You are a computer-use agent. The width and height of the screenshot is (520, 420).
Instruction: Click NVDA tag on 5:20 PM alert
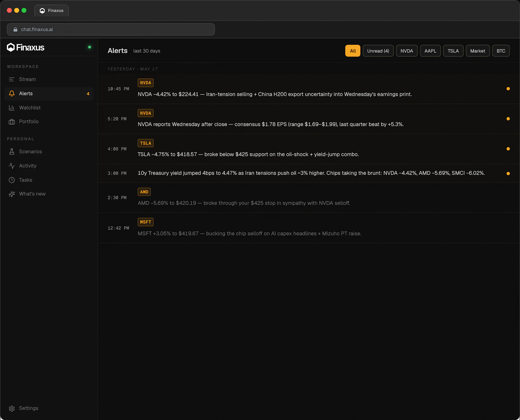146,113
